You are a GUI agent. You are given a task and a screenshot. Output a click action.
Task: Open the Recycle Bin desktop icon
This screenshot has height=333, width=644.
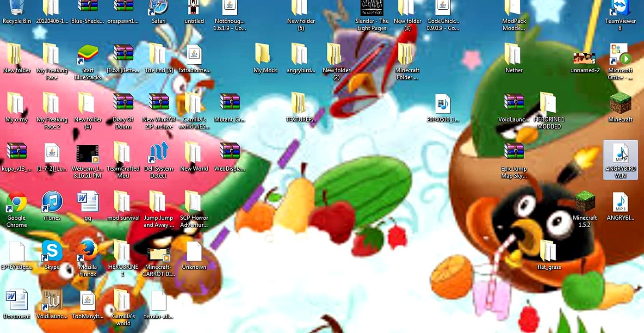click(x=17, y=12)
